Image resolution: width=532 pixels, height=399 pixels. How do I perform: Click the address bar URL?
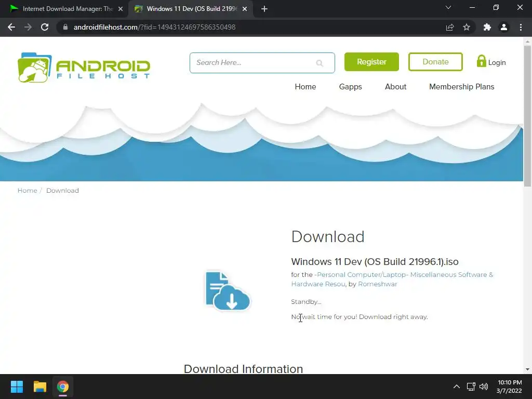154,27
